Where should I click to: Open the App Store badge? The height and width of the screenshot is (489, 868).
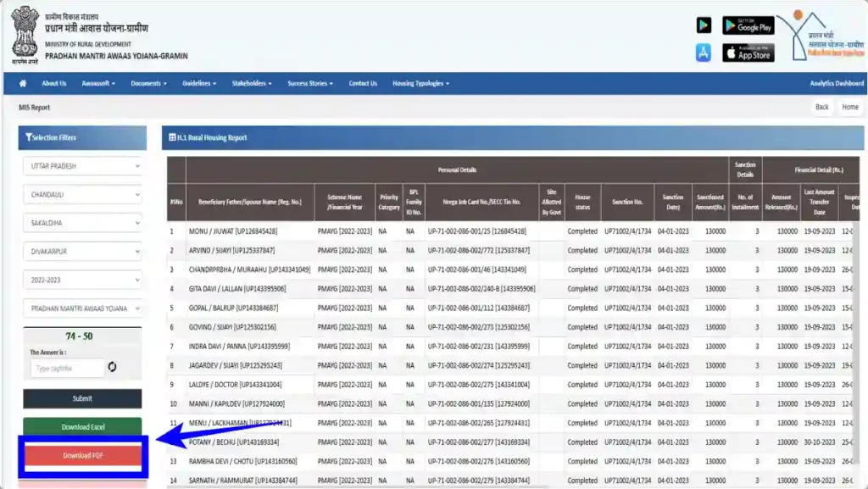pyautogui.click(x=748, y=53)
